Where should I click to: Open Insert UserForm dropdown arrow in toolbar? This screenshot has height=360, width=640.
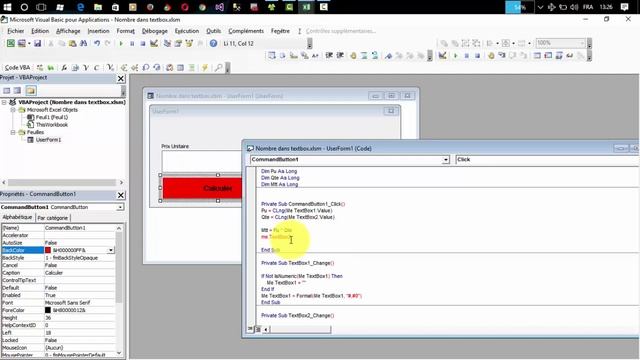coord(29,43)
